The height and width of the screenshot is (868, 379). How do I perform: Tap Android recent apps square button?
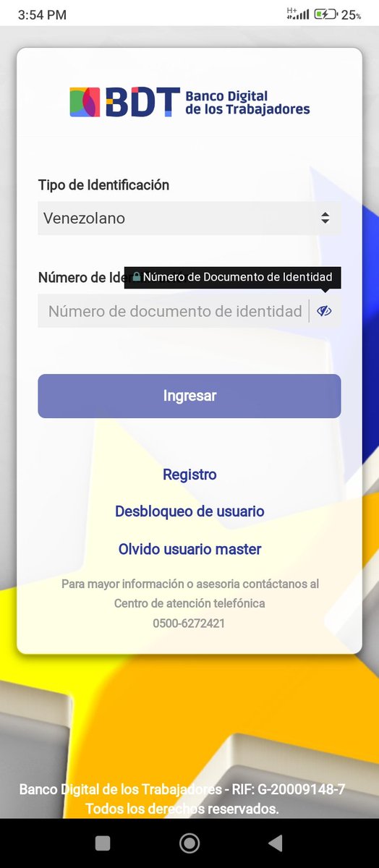[x=103, y=843]
